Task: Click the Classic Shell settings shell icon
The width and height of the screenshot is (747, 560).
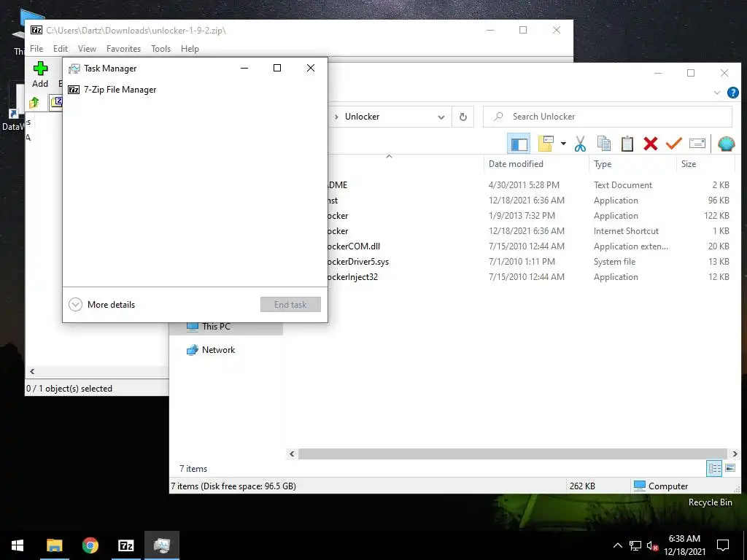Action: (x=726, y=144)
